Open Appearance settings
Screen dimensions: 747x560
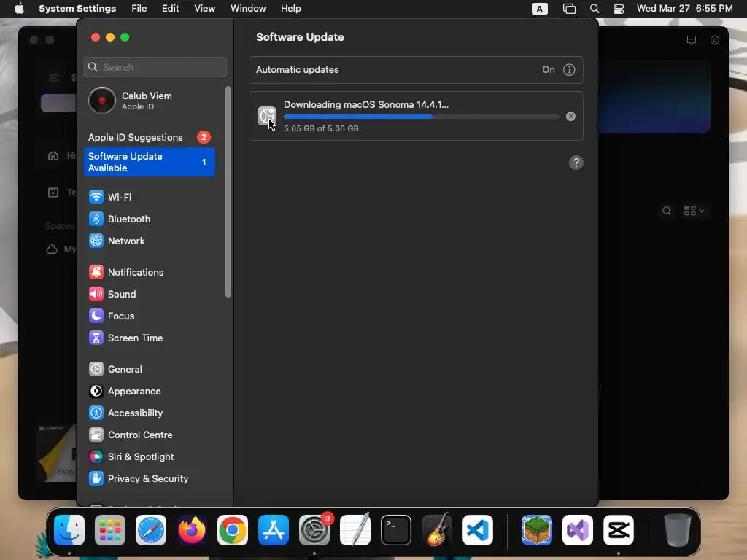(149, 391)
